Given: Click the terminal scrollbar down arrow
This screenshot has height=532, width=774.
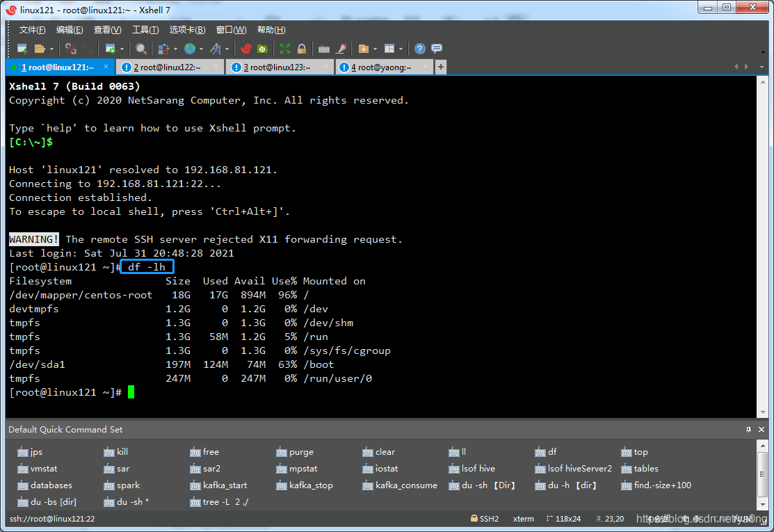Looking at the screenshot, I should pos(763,412).
